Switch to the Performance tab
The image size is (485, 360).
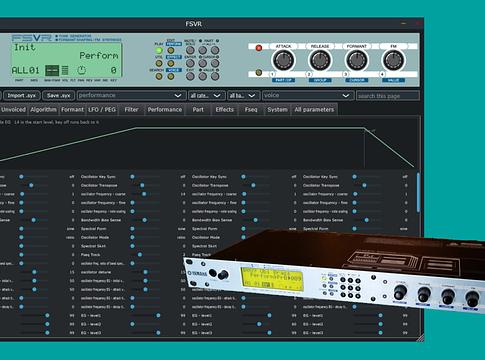[x=165, y=110]
